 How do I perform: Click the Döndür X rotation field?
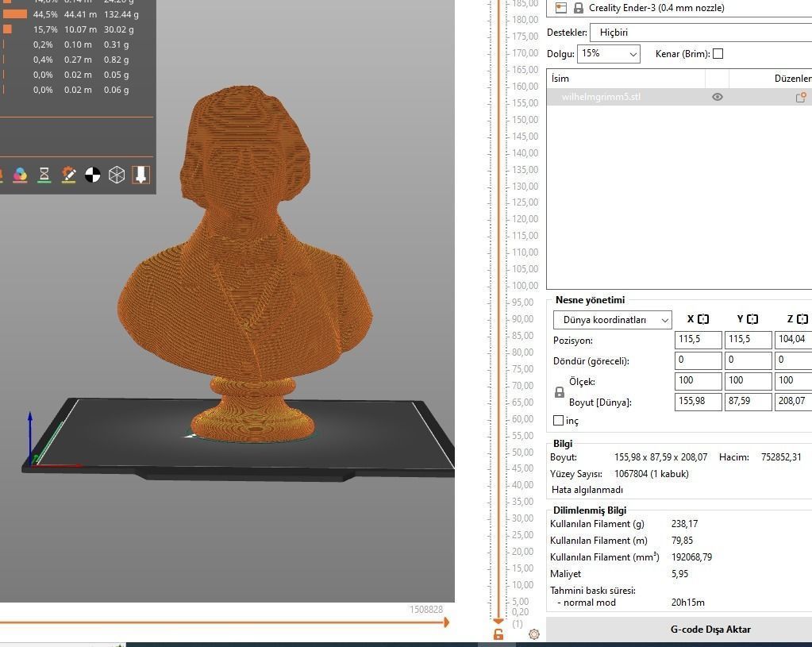(698, 360)
